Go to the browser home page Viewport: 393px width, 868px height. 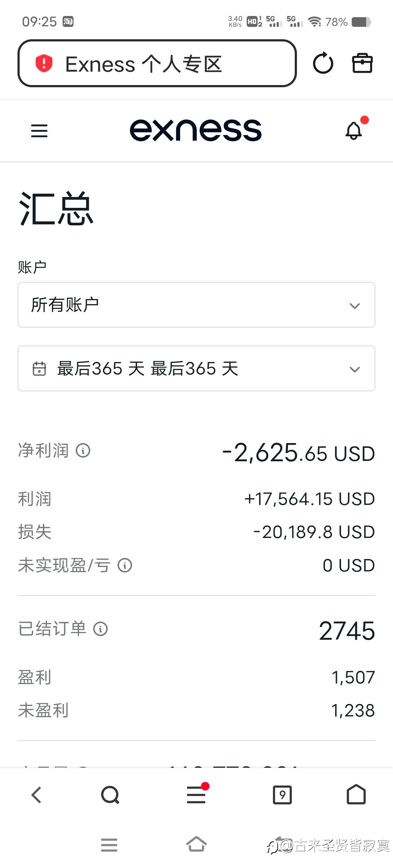pyautogui.click(x=356, y=795)
